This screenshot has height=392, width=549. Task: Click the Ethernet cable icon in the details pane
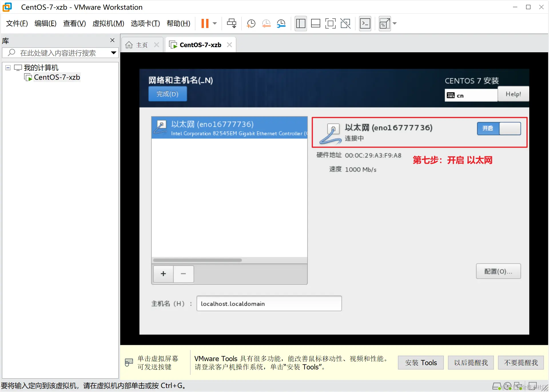coord(330,133)
